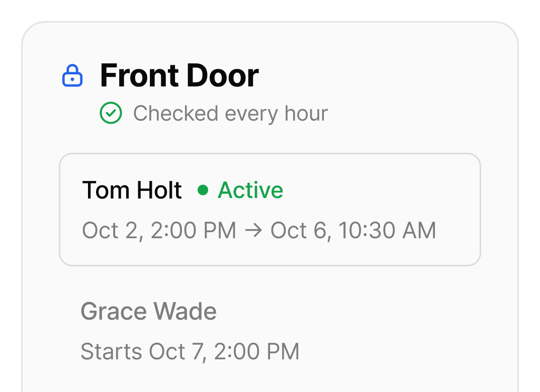
Task: Click the Oct 2, 2:00 PM start time
Action: click(x=159, y=231)
